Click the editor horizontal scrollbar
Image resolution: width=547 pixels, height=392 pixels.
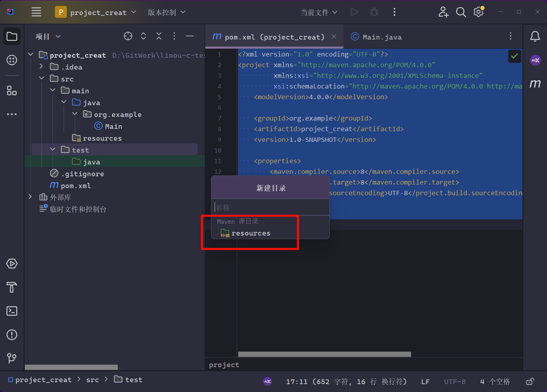tap(324, 354)
